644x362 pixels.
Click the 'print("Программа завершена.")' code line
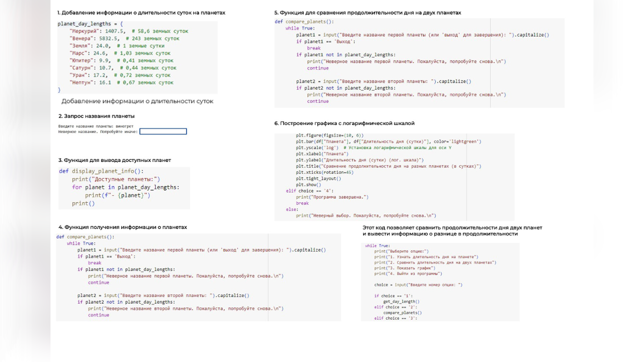pos(332,197)
